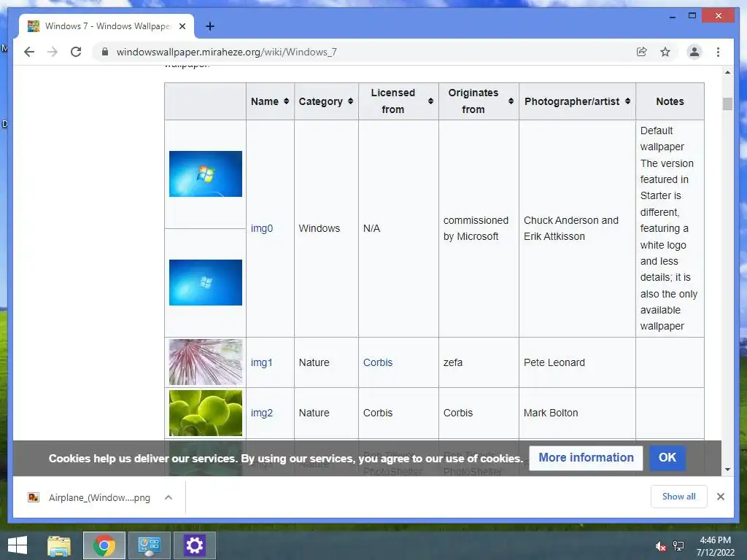Viewport: 747px width, 560px height.
Task: Open the default Windows 7 wallpaper thumbnail with colored logo
Action: (205, 174)
